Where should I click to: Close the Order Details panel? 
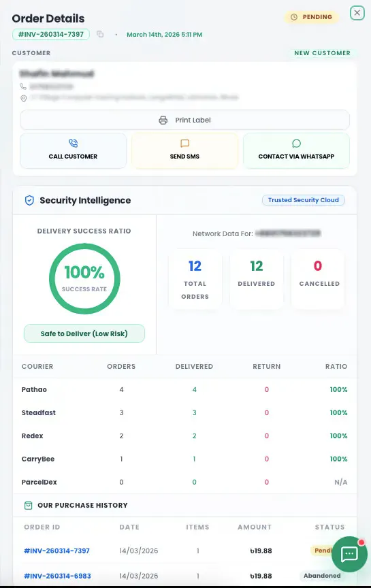(x=357, y=13)
